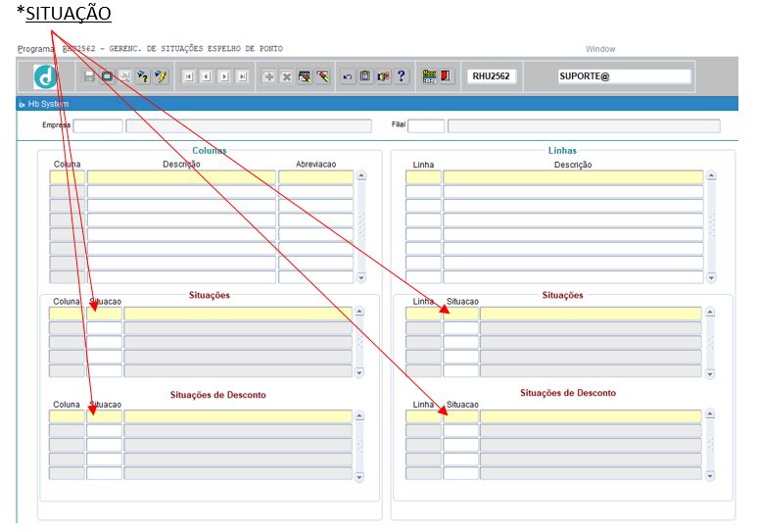Click down arrow of Linhas Situações list

(710, 374)
